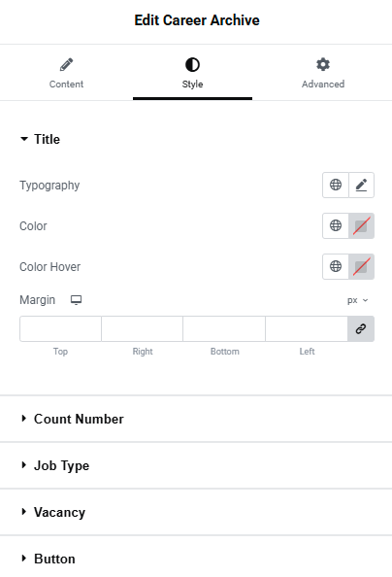Click the Content tab pencil icon

click(x=67, y=65)
